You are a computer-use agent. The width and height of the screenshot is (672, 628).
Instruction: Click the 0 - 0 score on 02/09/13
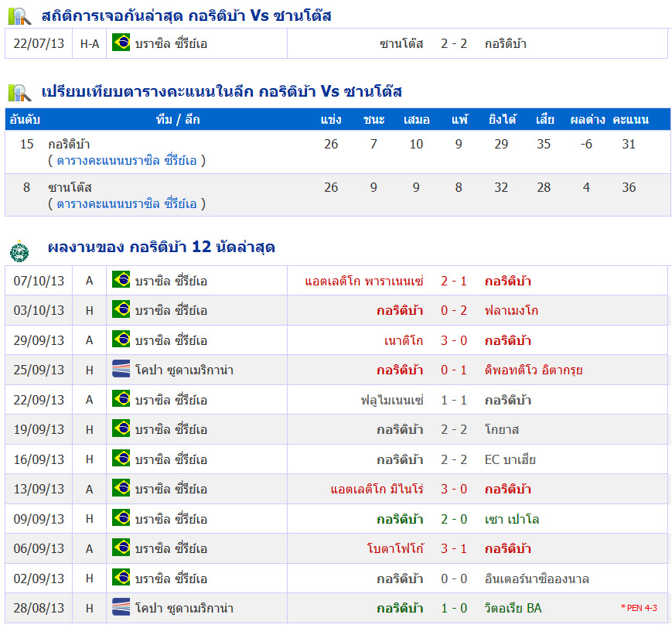[x=454, y=579]
